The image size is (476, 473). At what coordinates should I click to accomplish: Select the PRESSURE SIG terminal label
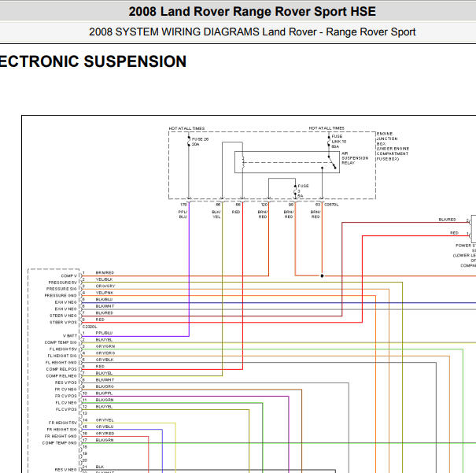click(61, 289)
